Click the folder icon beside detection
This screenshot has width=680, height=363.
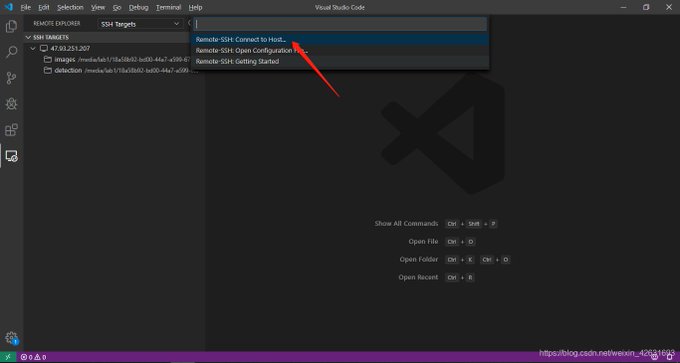coord(48,70)
